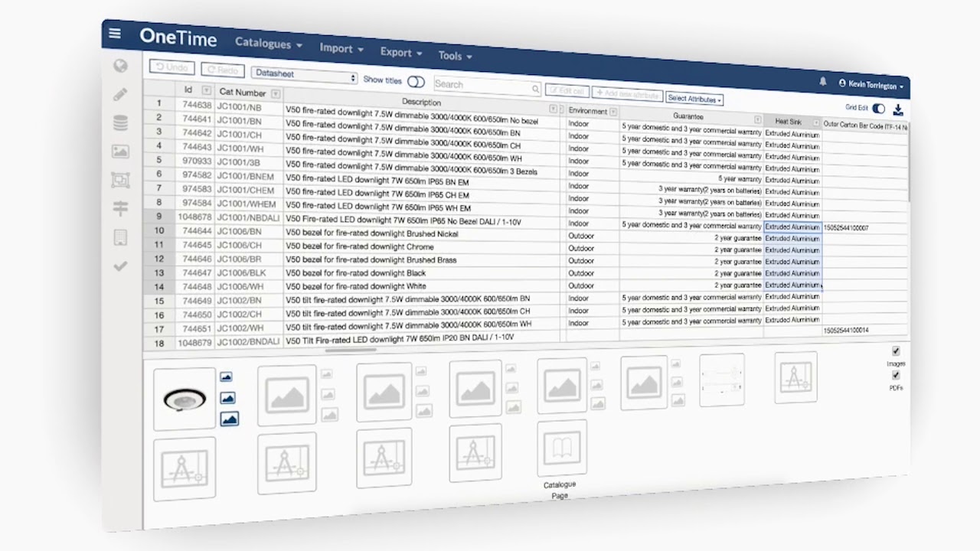Select the downlight product photo thumbnail
This screenshot has width=980, height=551.
(185, 399)
